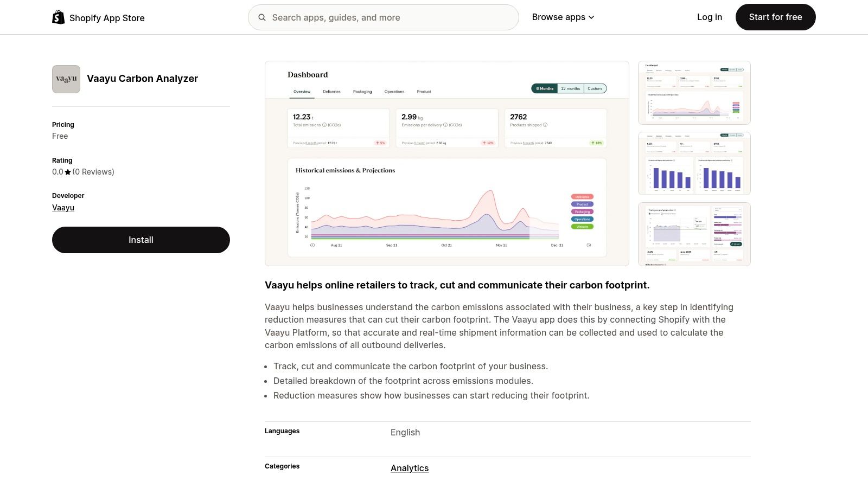Click the Vaayu developer link
Screen dimensions: 868x488
tap(63, 207)
